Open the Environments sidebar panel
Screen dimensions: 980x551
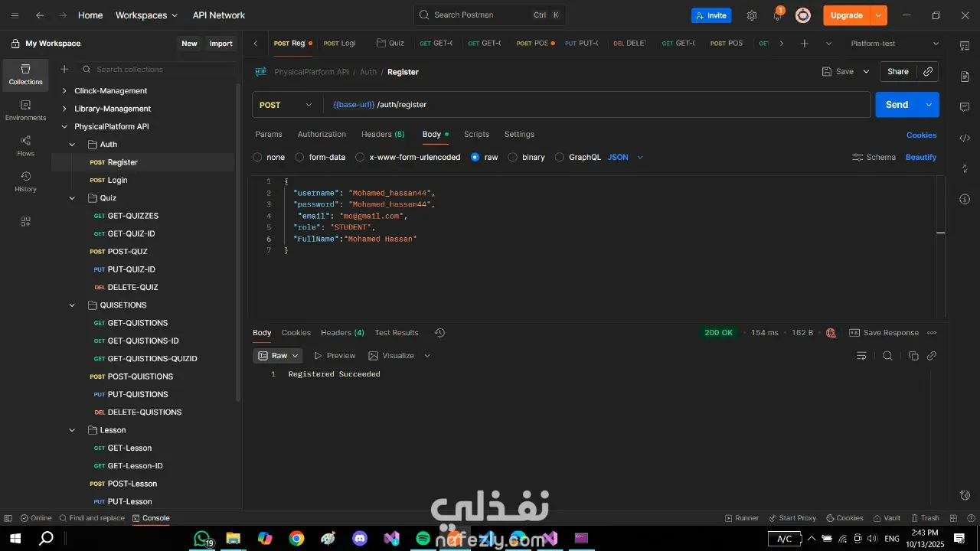click(26, 110)
